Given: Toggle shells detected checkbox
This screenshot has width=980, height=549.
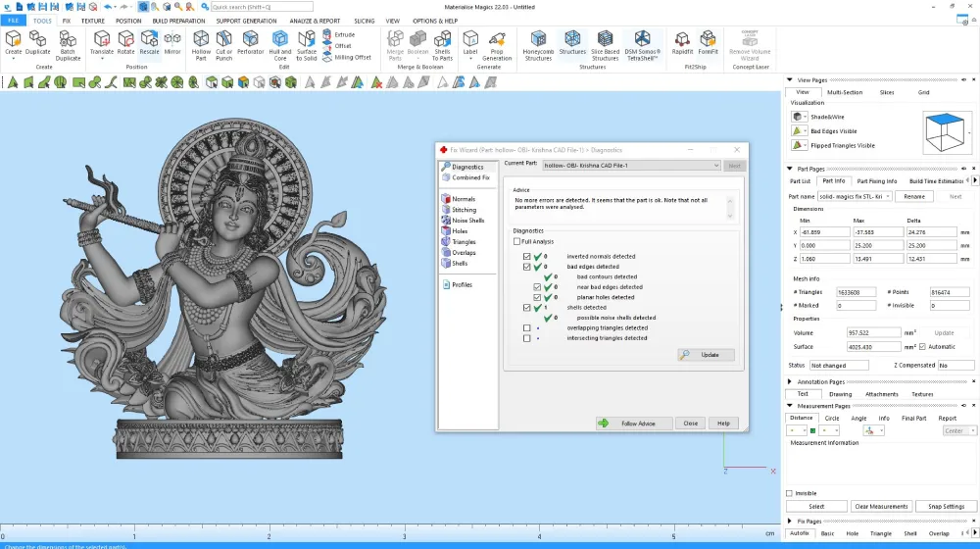Looking at the screenshot, I should pos(527,308).
